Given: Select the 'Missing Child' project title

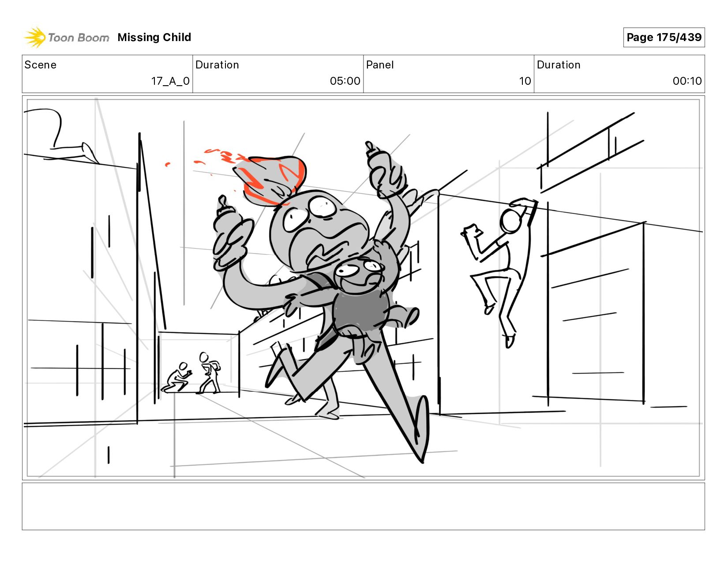Looking at the screenshot, I should 154,37.
